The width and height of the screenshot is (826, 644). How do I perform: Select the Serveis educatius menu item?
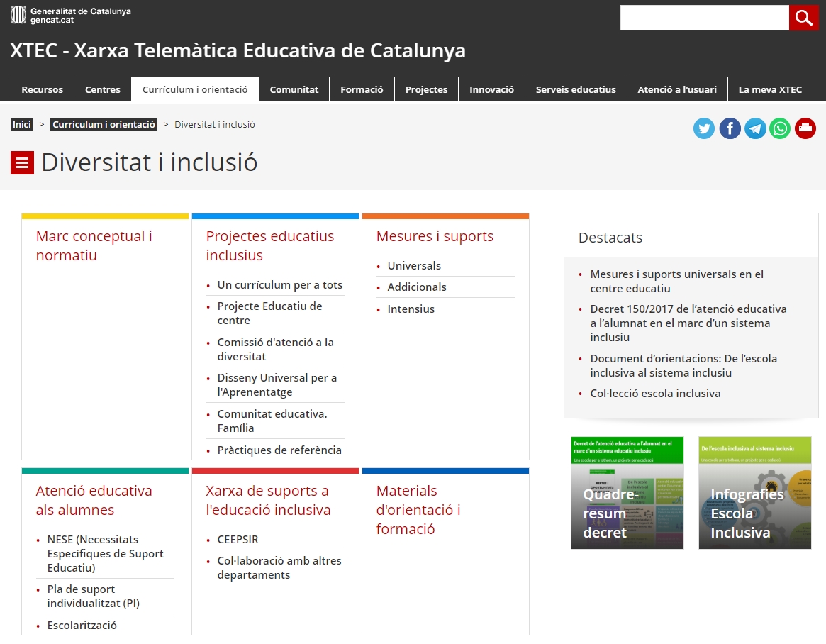pyautogui.click(x=576, y=89)
